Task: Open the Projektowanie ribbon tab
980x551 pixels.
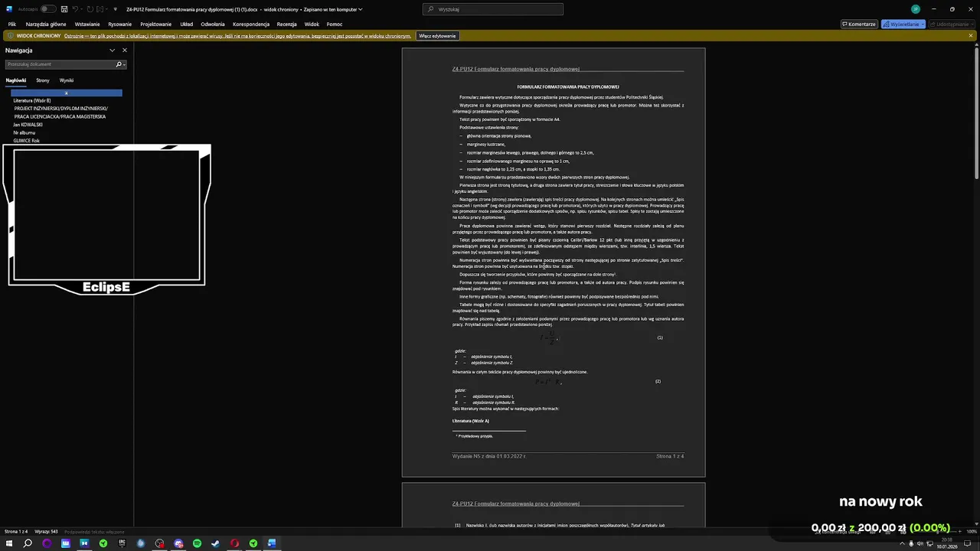Action: point(155,24)
